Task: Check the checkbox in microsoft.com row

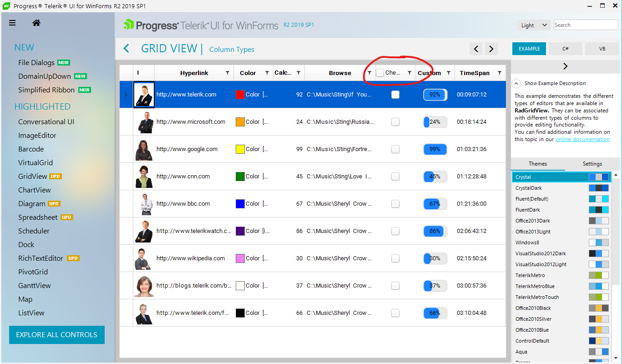Action: 395,122
